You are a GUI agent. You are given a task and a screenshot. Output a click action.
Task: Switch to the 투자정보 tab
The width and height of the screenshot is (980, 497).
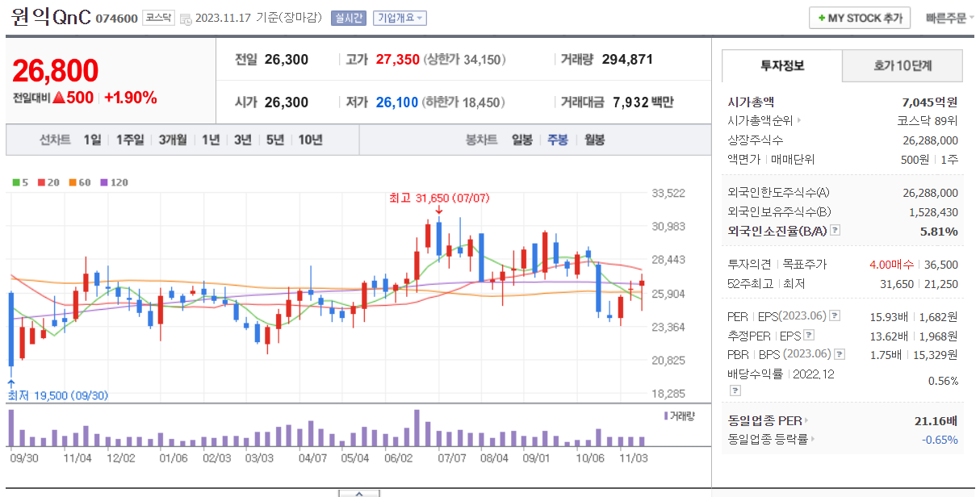[x=781, y=66]
